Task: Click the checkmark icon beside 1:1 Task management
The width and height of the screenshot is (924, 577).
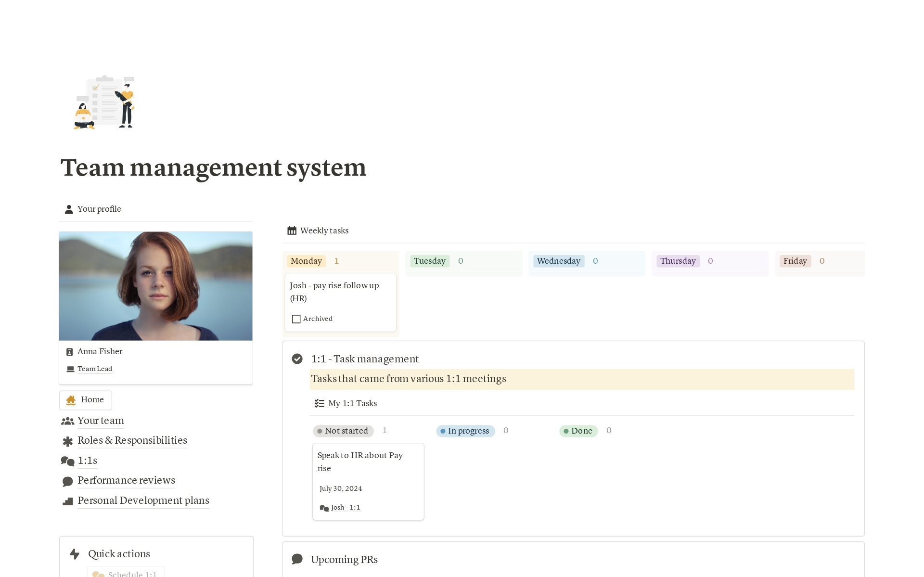Action: (x=297, y=359)
